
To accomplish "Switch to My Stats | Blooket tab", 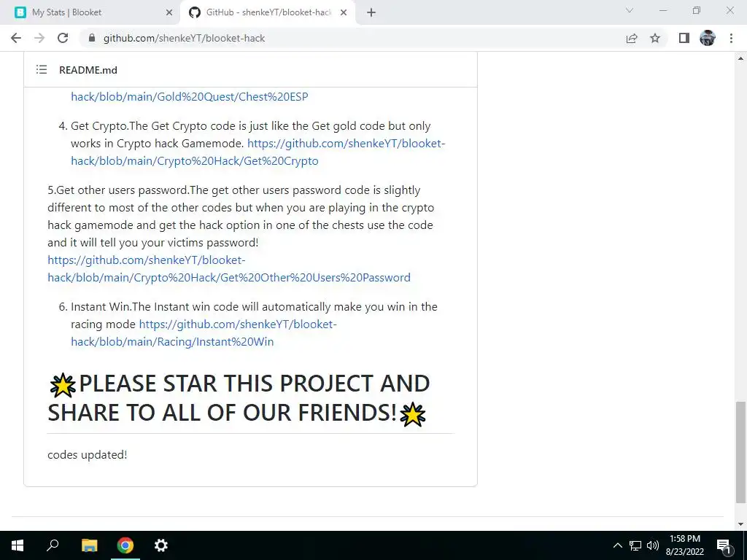I will point(90,12).
